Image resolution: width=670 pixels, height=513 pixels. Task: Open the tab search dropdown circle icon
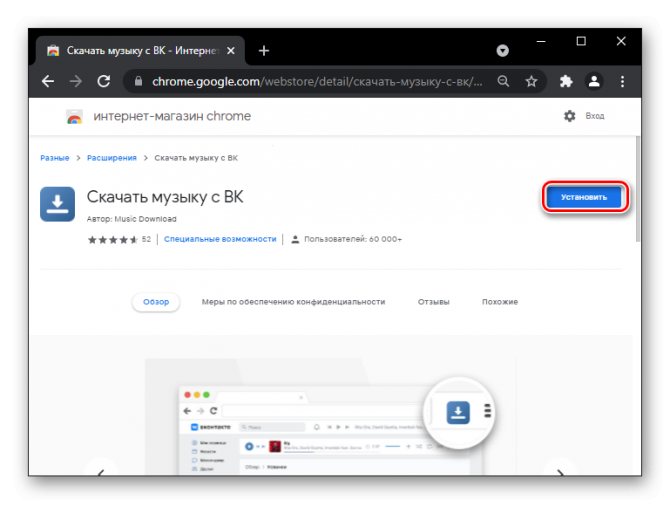(x=502, y=51)
